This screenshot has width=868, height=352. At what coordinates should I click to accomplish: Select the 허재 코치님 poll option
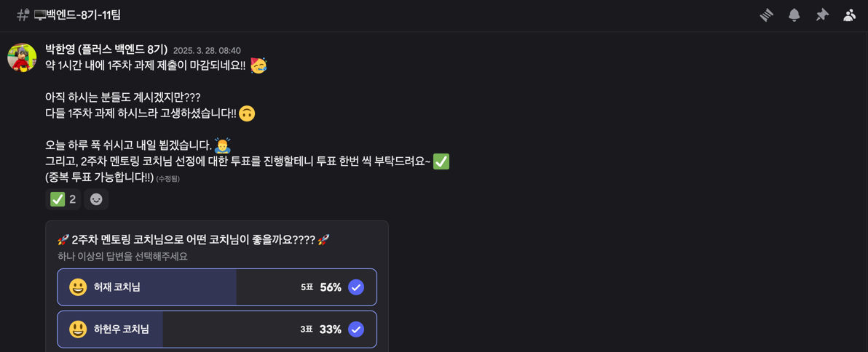[217, 287]
